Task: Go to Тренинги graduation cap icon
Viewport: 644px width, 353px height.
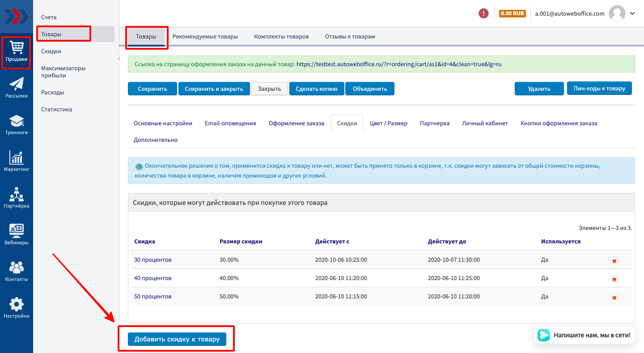Action: tap(17, 124)
